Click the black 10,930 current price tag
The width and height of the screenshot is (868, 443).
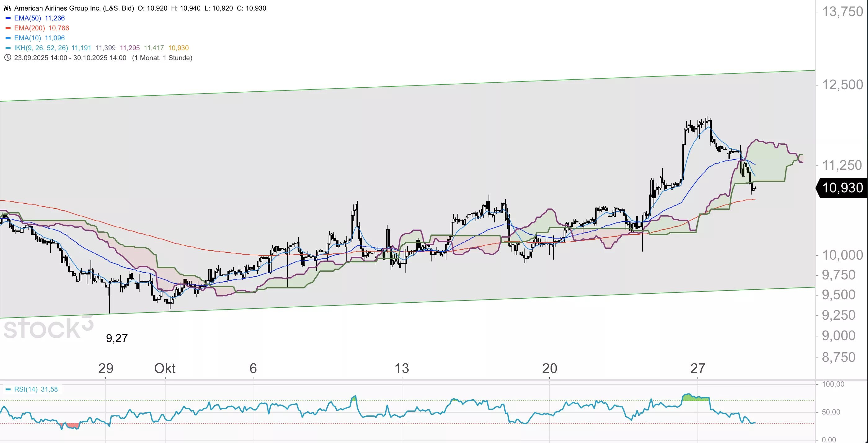[x=842, y=188]
